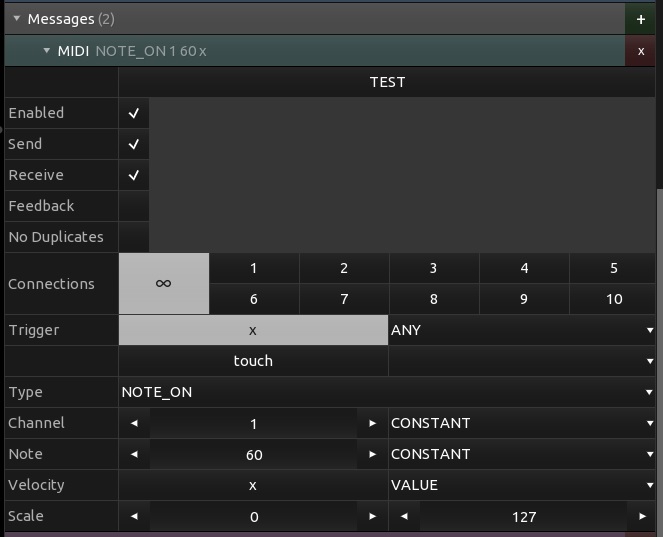Click the Scale maximum field 127
Viewport: 663px width, 537px height.
click(523, 516)
